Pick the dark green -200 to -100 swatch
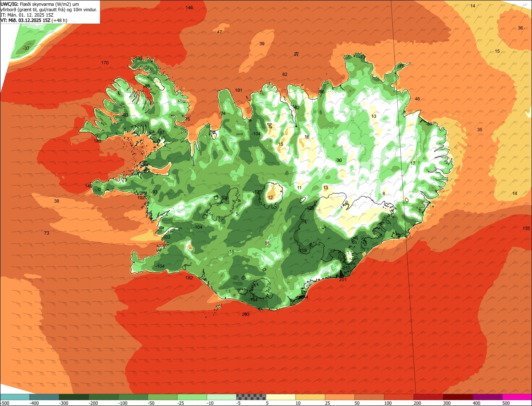The height and width of the screenshot is (406, 532). click(x=103, y=397)
